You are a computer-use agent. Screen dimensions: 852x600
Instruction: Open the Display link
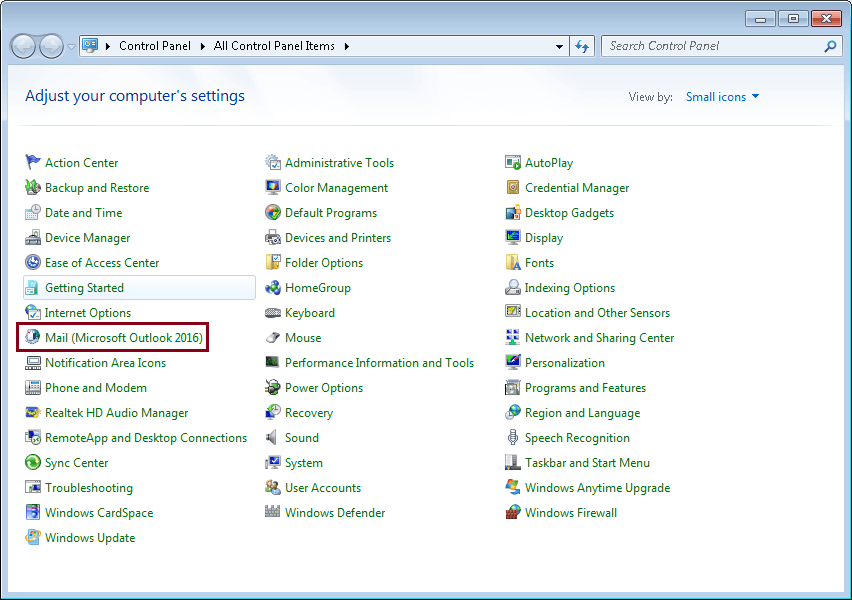(543, 238)
